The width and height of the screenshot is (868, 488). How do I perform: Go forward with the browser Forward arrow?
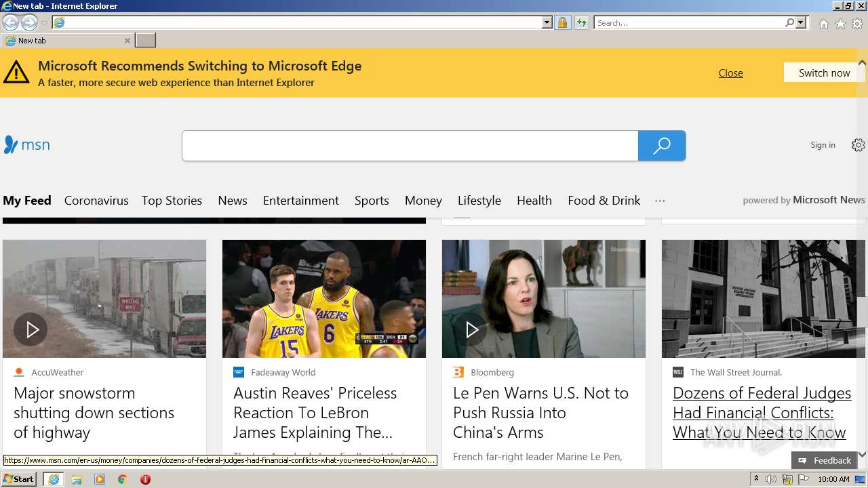point(29,23)
